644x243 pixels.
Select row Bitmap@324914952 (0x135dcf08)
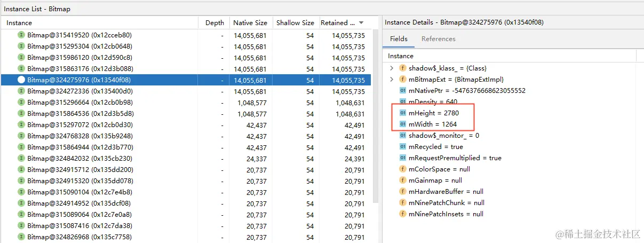(x=185, y=203)
